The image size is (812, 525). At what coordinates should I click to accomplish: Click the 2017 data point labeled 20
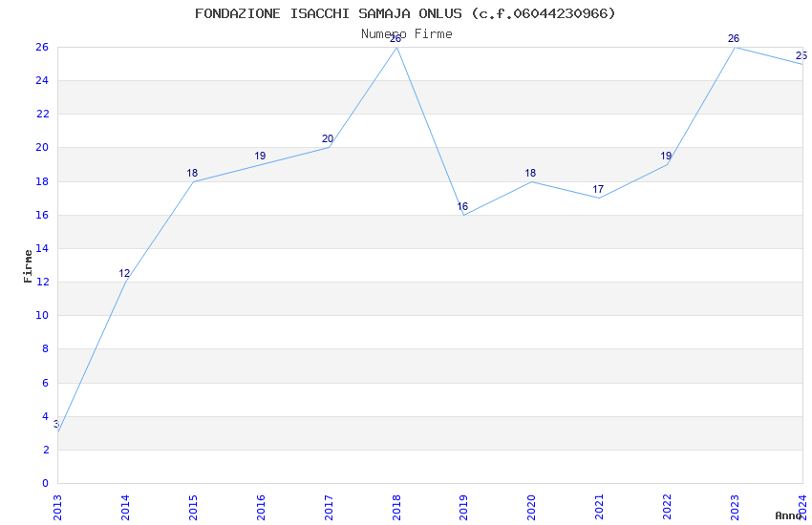(x=329, y=147)
